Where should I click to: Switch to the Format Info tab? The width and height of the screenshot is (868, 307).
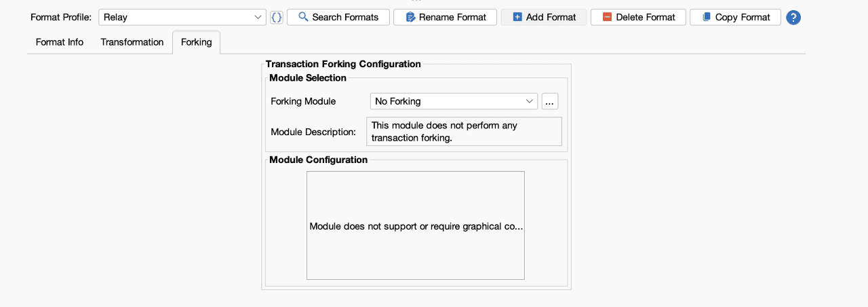point(60,42)
